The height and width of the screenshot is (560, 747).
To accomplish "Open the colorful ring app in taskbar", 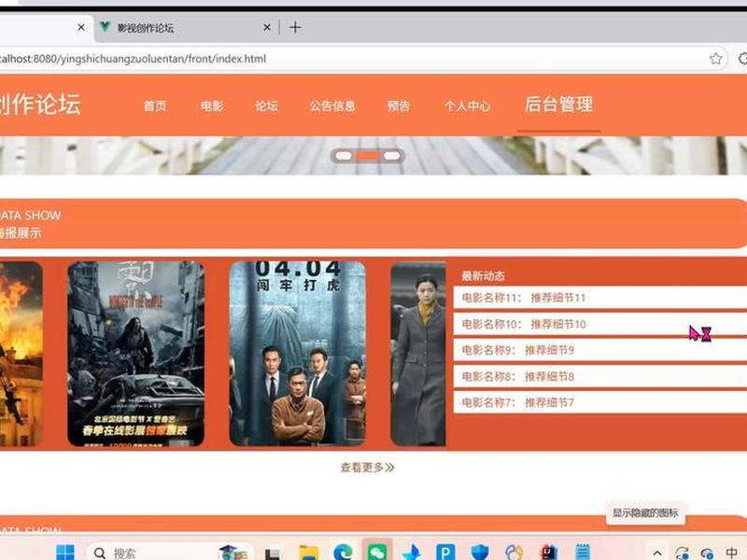I will [514, 553].
